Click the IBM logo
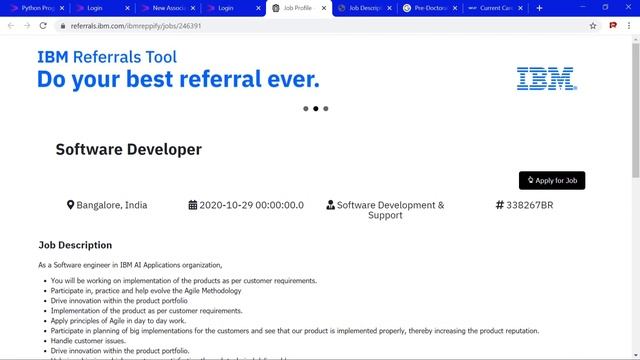Screen dimensions: 640x360 (x=547, y=78)
